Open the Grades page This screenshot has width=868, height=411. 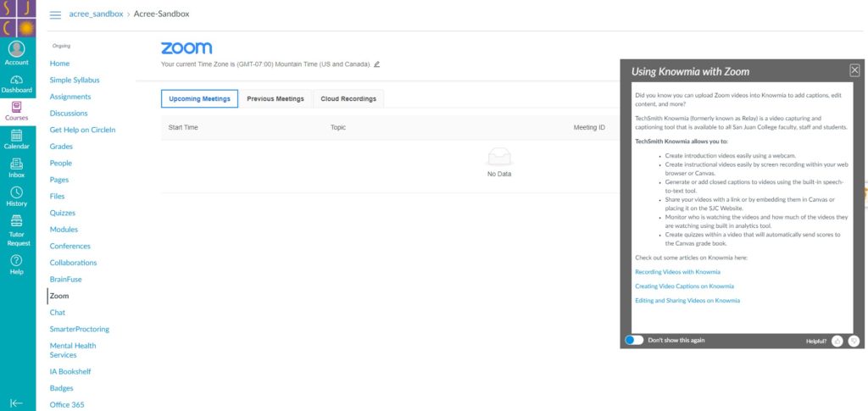[61, 147]
